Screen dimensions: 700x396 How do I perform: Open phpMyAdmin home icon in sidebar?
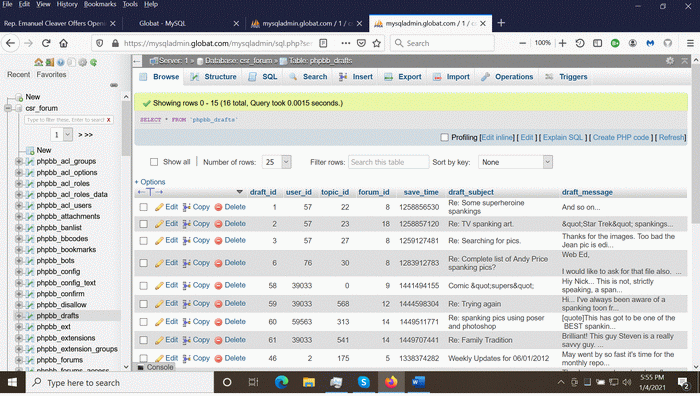(38, 62)
